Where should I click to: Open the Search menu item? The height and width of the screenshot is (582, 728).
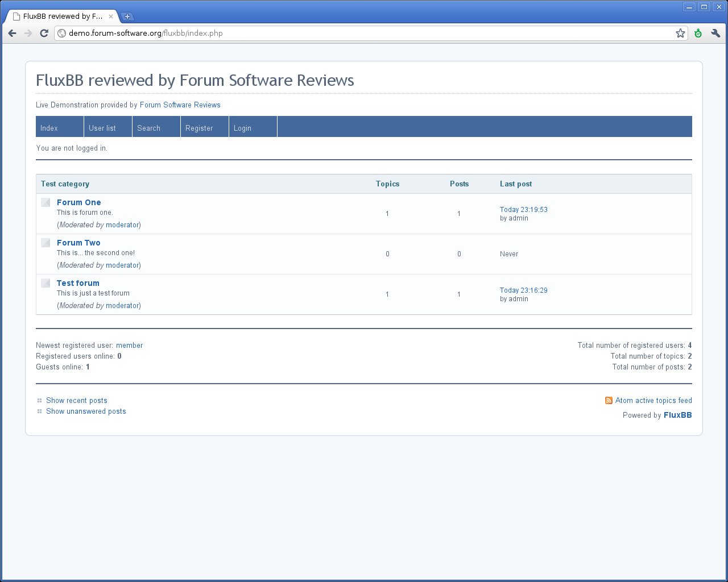pyautogui.click(x=156, y=127)
